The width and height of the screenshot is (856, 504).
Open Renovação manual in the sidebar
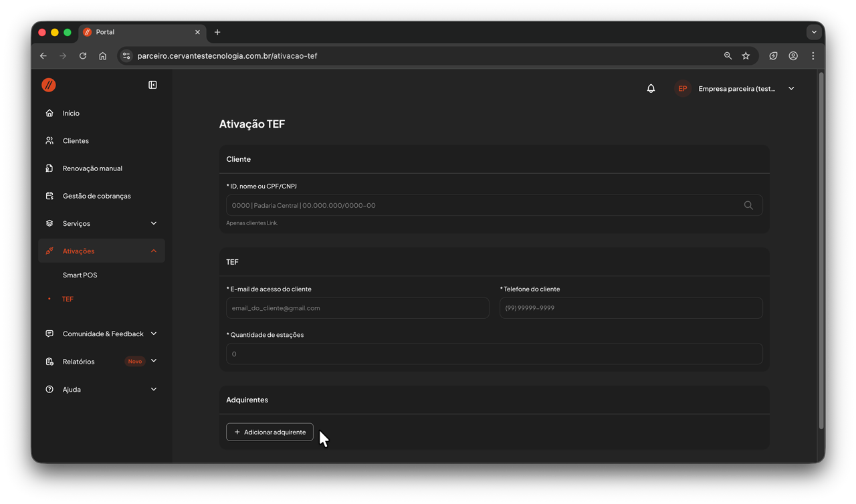(92, 168)
